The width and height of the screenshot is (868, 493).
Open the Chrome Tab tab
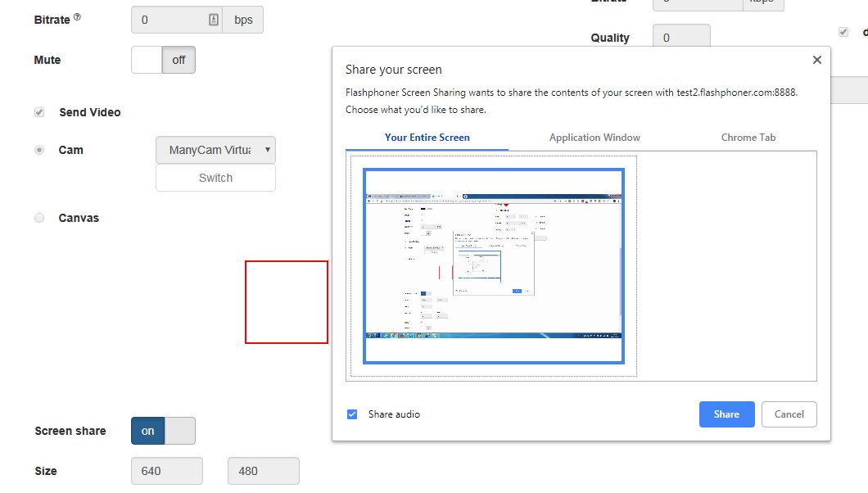[748, 138]
